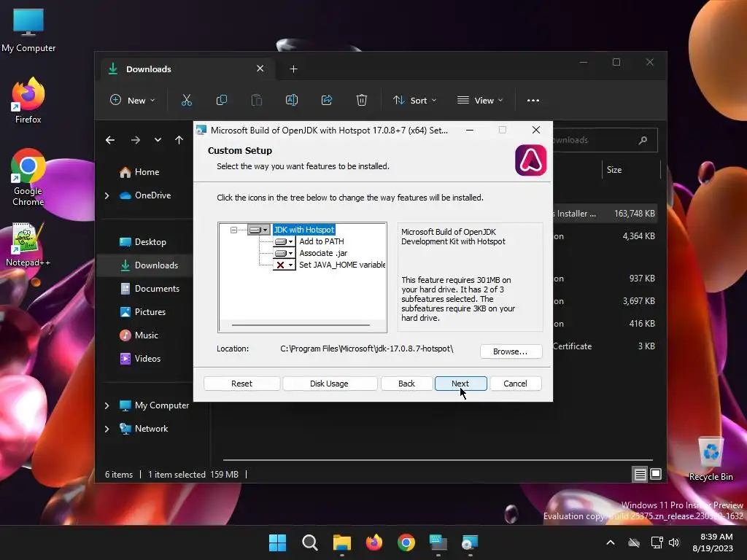747x560 pixels.
Task: Open taskbar Search
Action: (x=309, y=542)
